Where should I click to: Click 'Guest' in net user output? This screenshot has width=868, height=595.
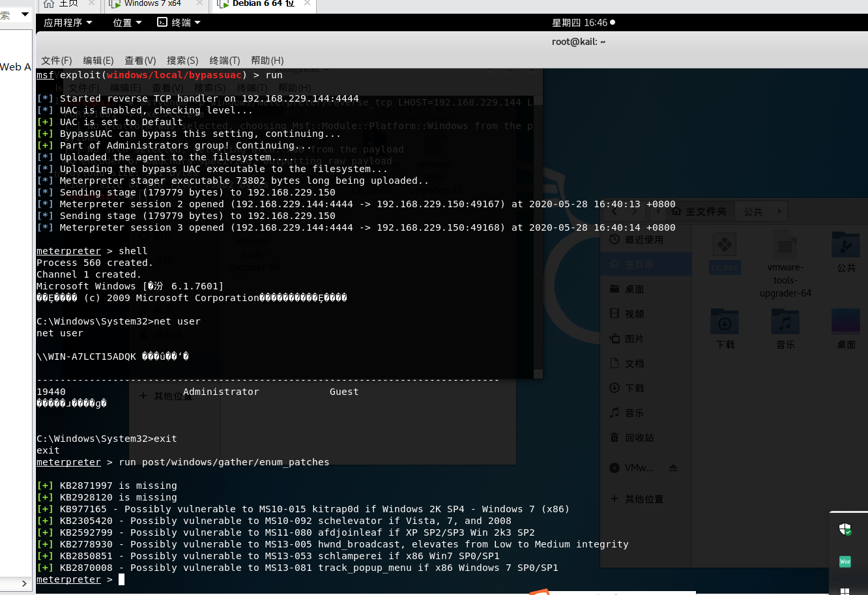pyautogui.click(x=344, y=392)
